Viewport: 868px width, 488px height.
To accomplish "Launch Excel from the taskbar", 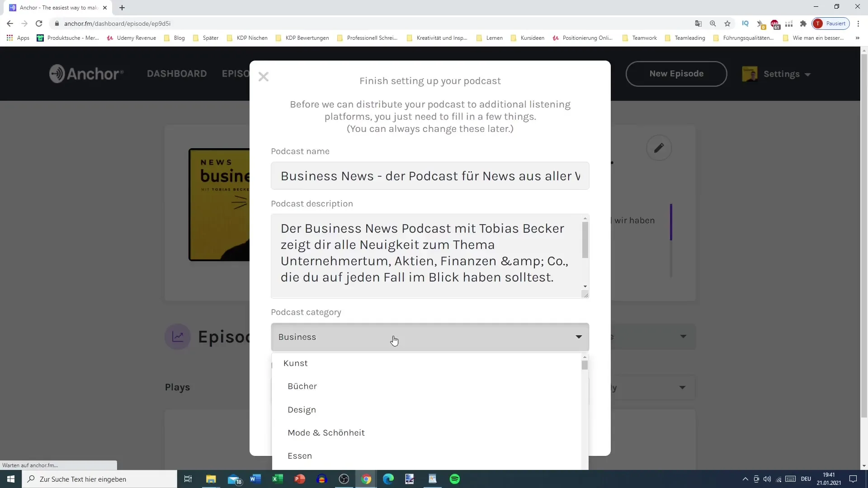I will [x=278, y=479].
